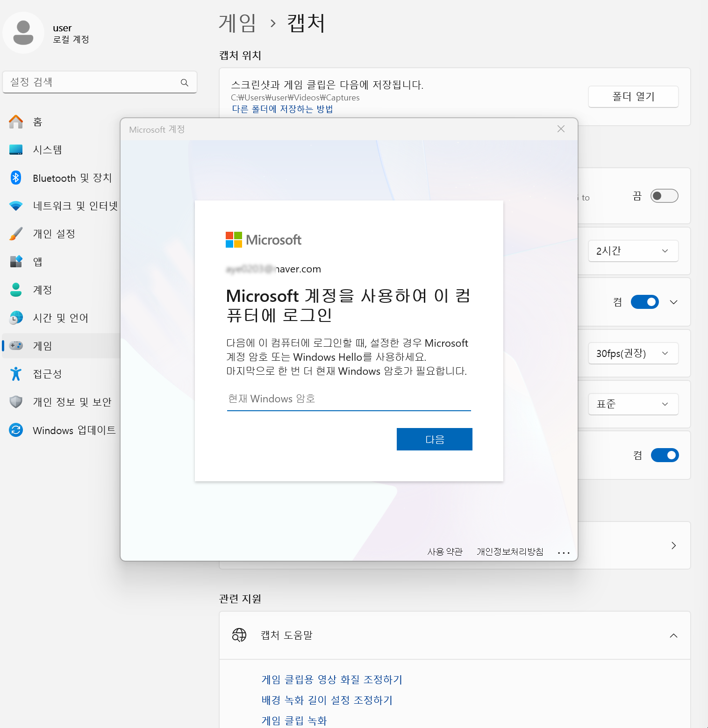Click the 접근성 accessibility figure icon
The image size is (708, 728).
(x=16, y=374)
